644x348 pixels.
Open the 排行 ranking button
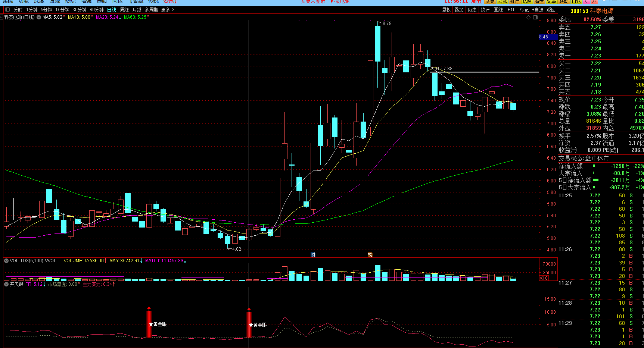click(514, 2)
